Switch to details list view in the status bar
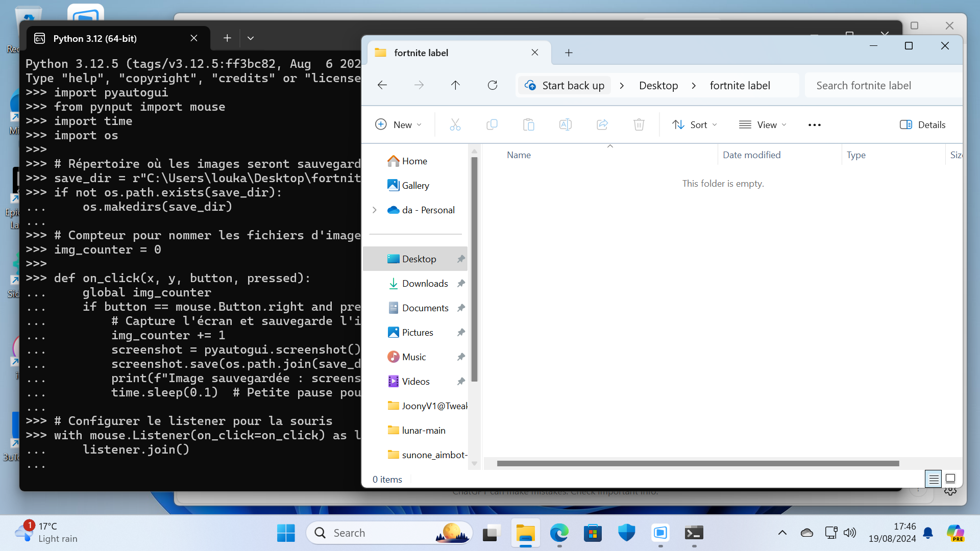This screenshot has height=551, width=980. pyautogui.click(x=933, y=479)
